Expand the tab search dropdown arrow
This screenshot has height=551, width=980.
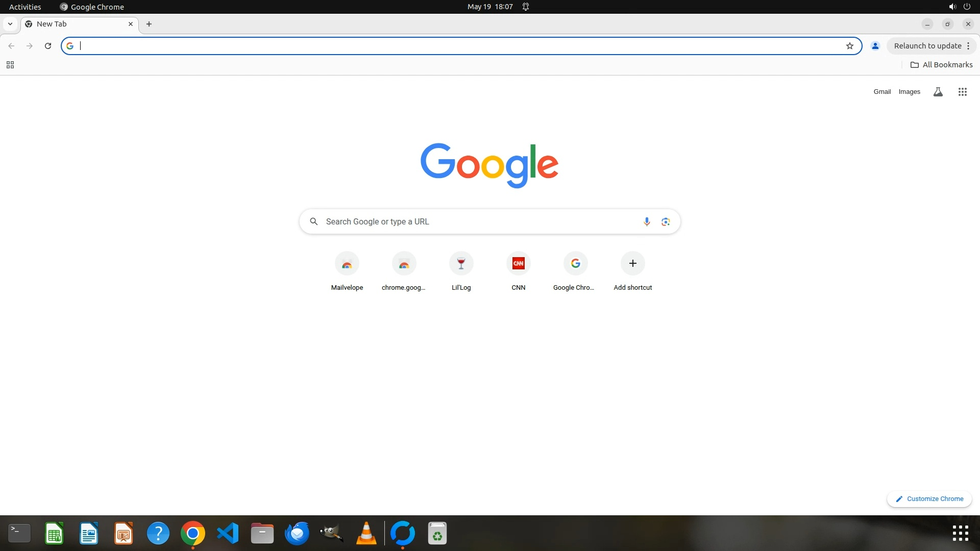tap(10, 24)
